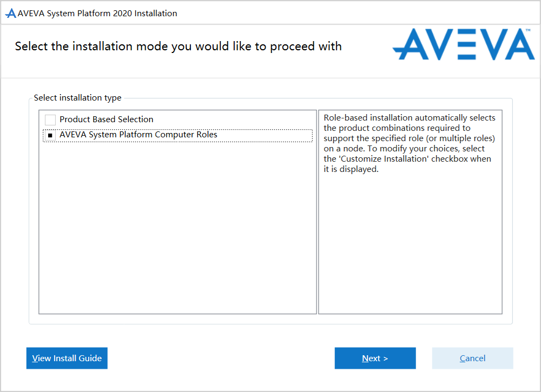Enable the Product Based Selection checkbox
The height and width of the screenshot is (392, 541).
coord(50,119)
